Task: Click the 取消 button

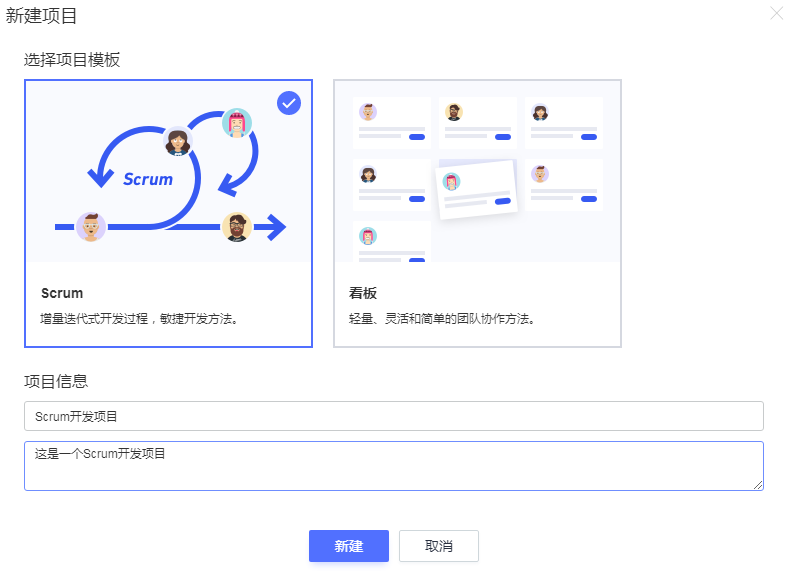Action: (x=439, y=546)
